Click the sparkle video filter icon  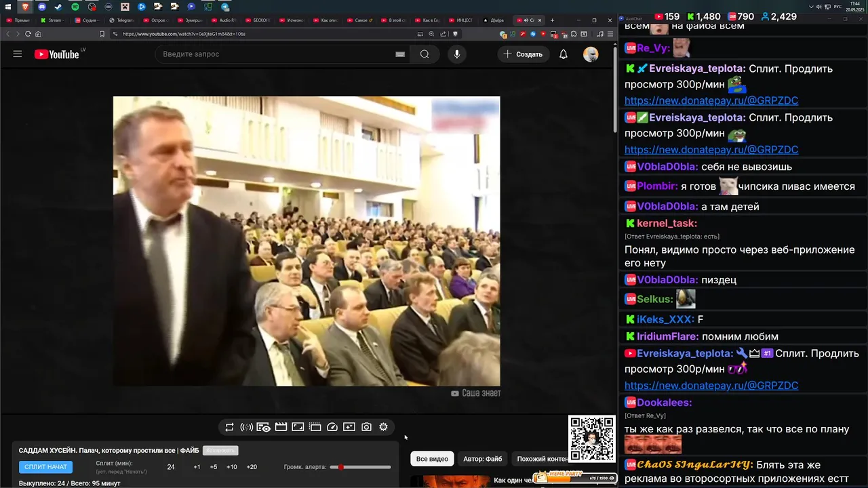point(349,427)
